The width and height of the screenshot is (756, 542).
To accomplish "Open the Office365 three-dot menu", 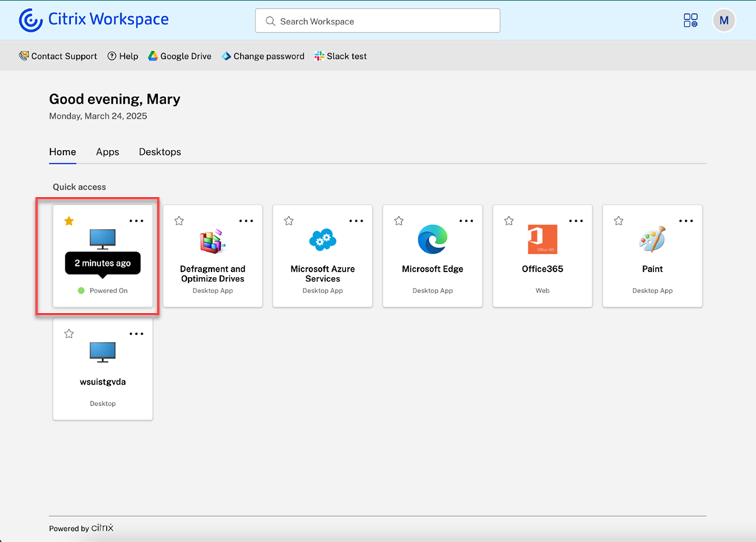I will click(576, 220).
